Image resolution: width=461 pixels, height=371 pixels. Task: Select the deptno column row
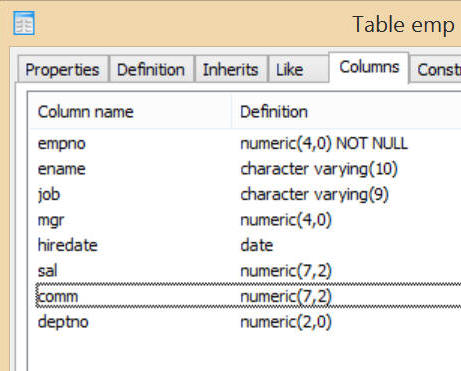coord(245,322)
